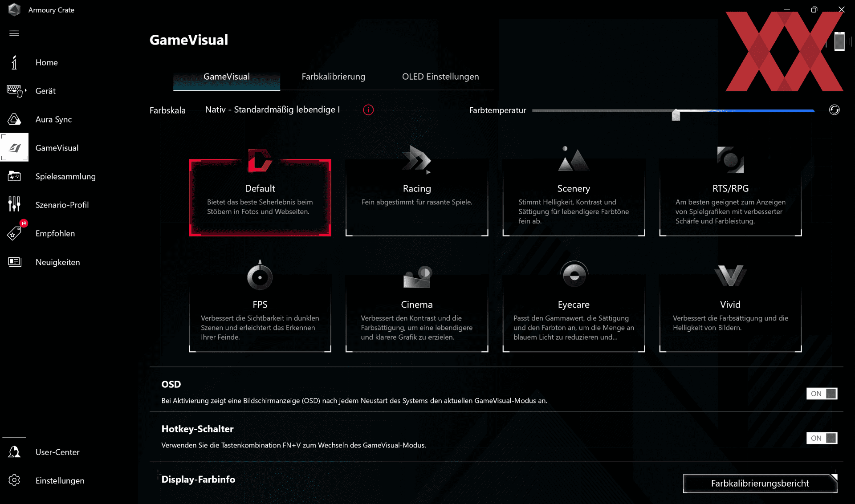
Task: Click the User-Center bell icon
Action: 14,452
